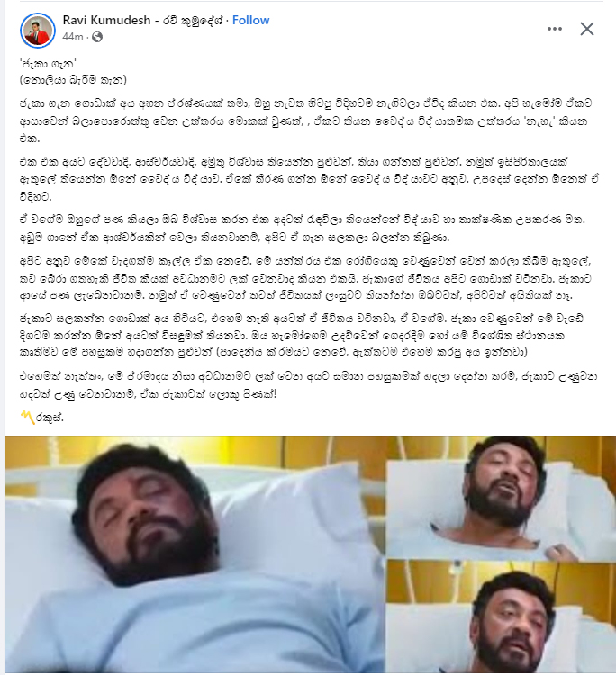Click the parenthesized subtitle line below the title
616x675 pixels.
[x=73, y=80]
